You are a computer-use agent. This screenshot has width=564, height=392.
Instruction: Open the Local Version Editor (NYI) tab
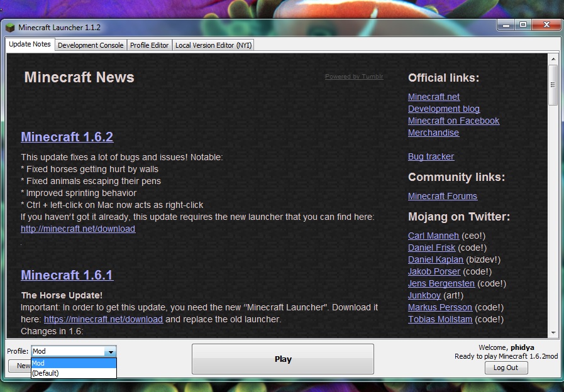(x=213, y=45)
